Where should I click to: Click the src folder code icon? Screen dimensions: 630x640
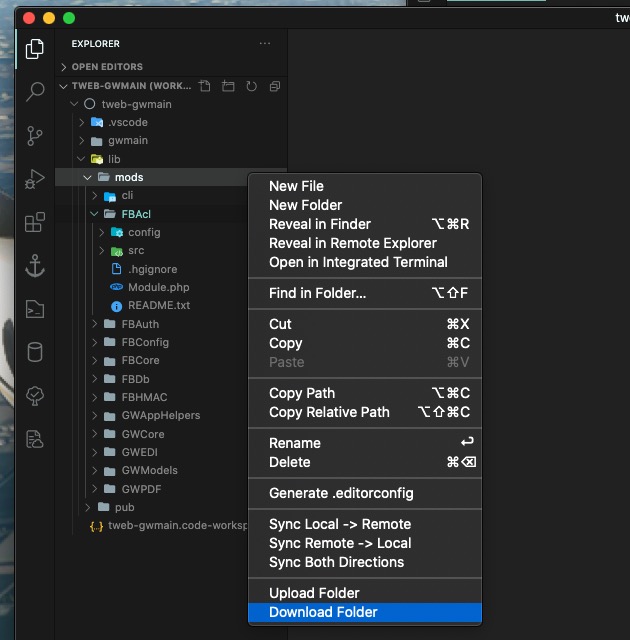(117, 251)
